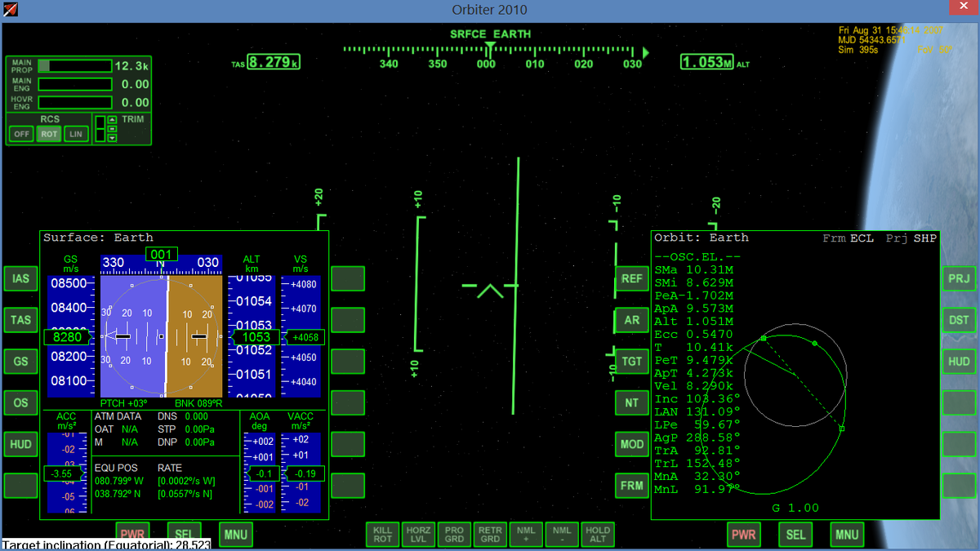Turn RCS OFF
Screen dimensions: 980x551
[x=21, y=134]
